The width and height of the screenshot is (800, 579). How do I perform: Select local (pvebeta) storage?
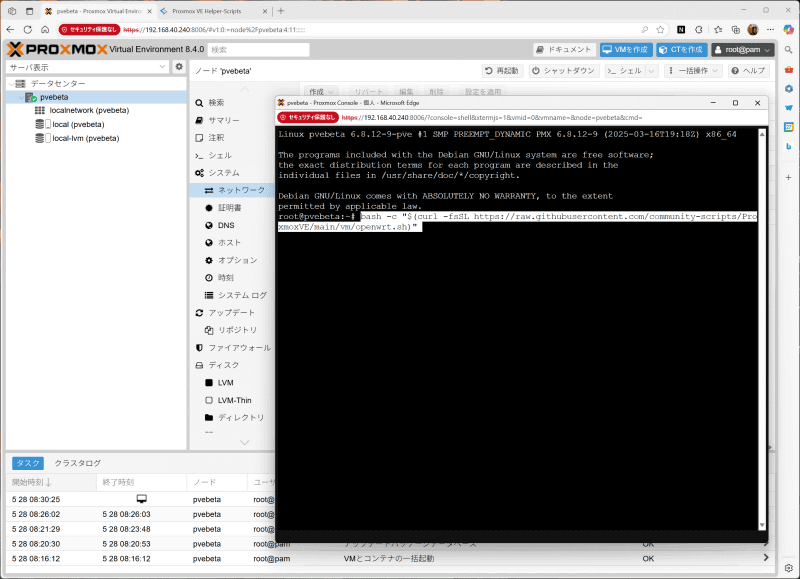(x=78, y=124)
